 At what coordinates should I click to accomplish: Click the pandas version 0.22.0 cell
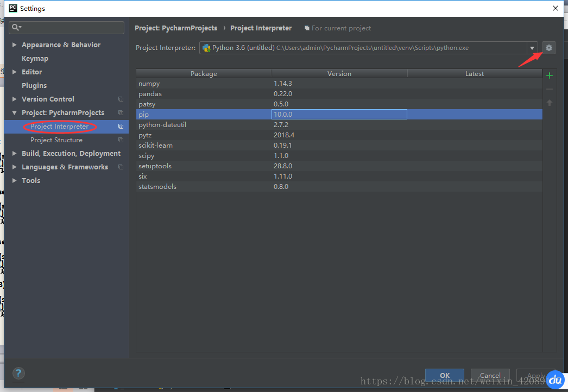[x=339, y=94]
